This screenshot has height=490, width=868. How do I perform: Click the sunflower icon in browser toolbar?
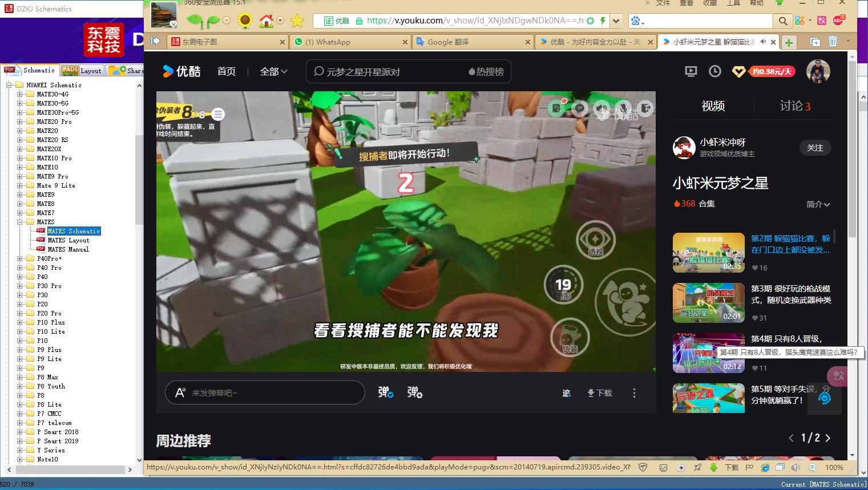(245, 21)
